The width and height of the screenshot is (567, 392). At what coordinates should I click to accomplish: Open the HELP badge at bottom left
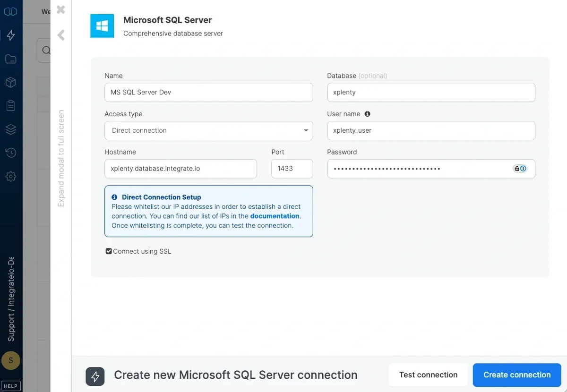[10, 385]
